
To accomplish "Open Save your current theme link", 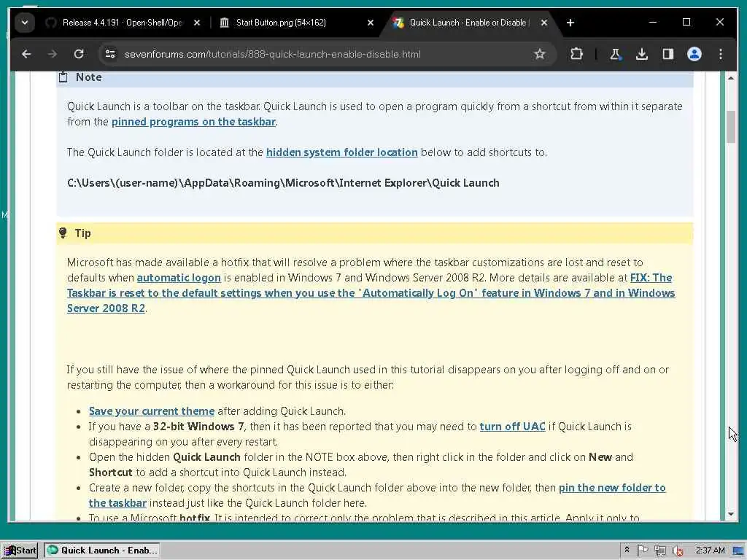I will (x=152, y=411).
